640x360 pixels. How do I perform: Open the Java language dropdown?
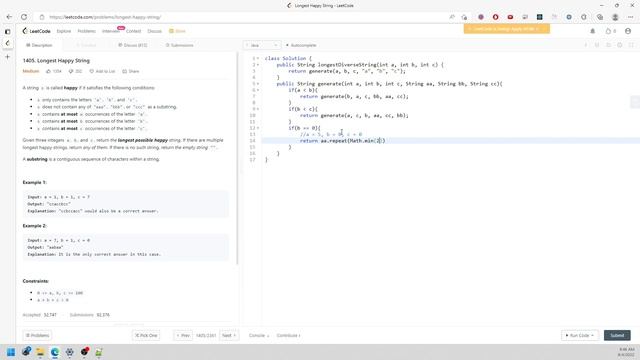[x=262, y=45]
